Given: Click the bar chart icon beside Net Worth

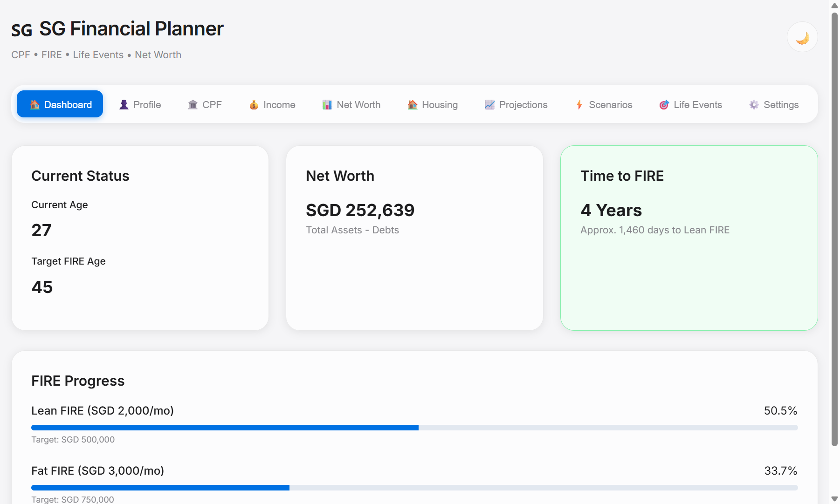Looking at the screenshot, I should tap(327, 105).
